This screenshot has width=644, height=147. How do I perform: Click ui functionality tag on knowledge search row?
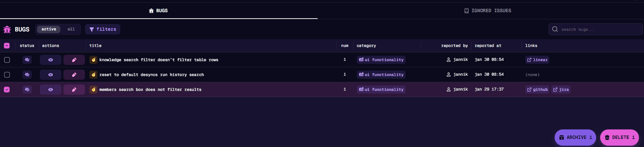click(x=381, y=60)
